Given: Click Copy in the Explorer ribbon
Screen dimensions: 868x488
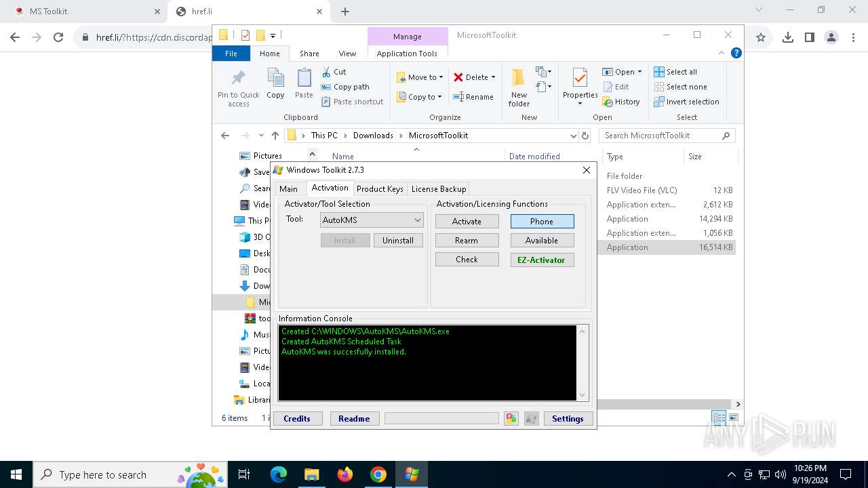Looking at the screenshot, I should (x=275, y=84).
